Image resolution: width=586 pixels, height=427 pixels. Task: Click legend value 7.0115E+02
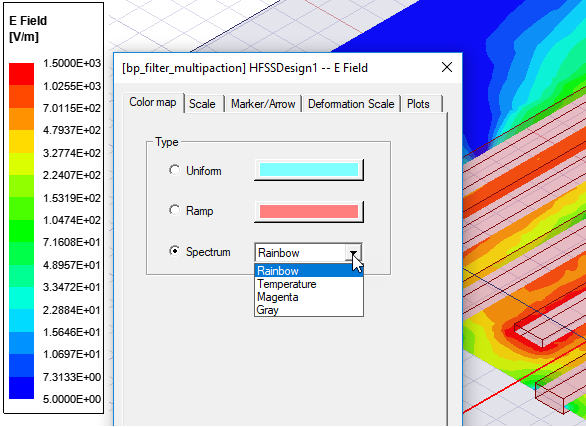[x=72, y=108]
